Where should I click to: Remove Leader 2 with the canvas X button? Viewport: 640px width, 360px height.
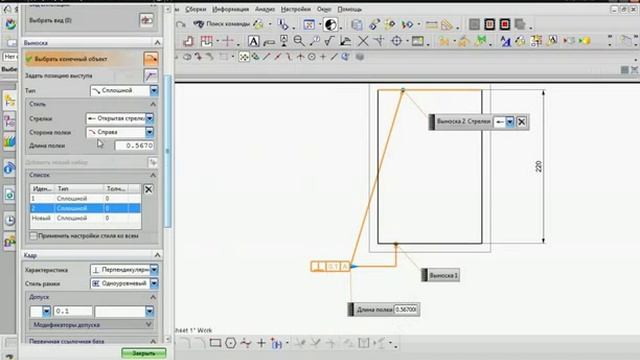pyautogui.click(x=521, y=122)
